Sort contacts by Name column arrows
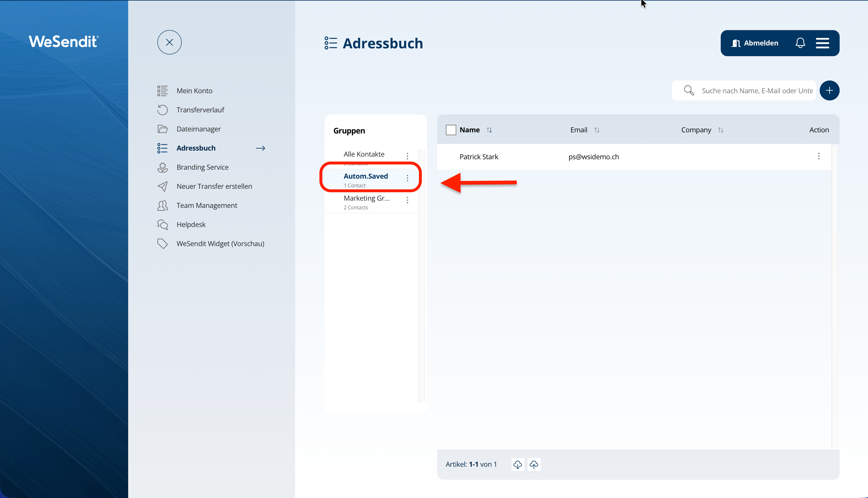Image resolution: width=868 pixels, height=498 pixels. point(489,130)
